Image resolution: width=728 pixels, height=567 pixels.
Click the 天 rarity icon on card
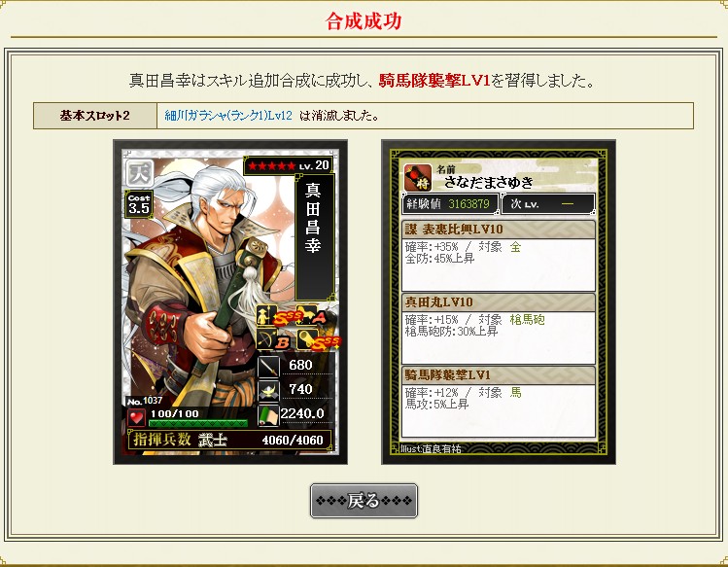click(140, 173)
